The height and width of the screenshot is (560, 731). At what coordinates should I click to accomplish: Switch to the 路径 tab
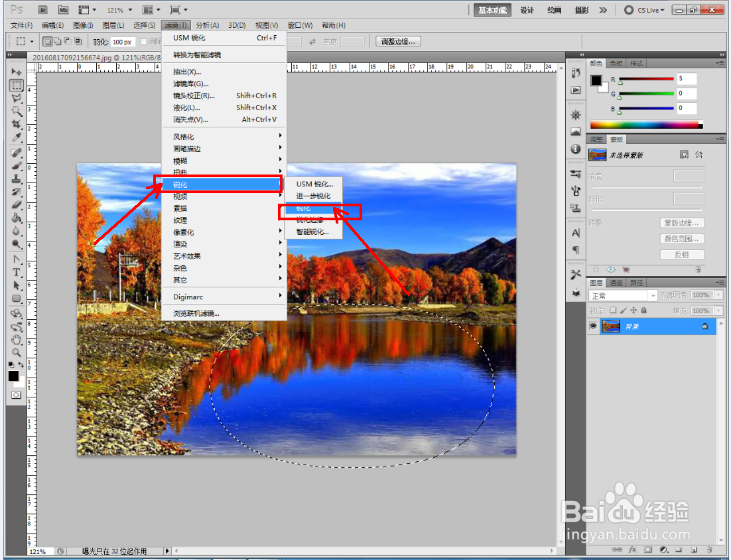[636, 283]
